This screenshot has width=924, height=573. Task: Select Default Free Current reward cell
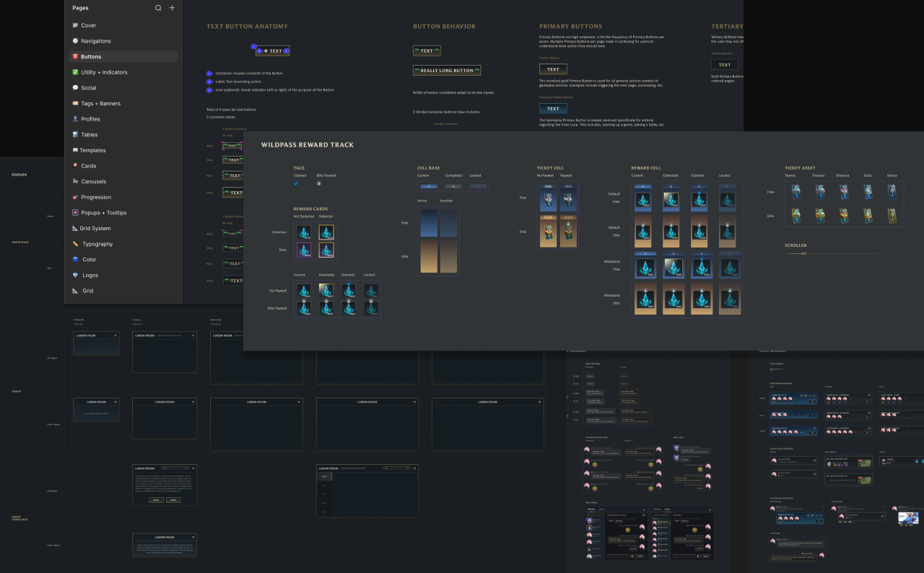coord(643,198)
